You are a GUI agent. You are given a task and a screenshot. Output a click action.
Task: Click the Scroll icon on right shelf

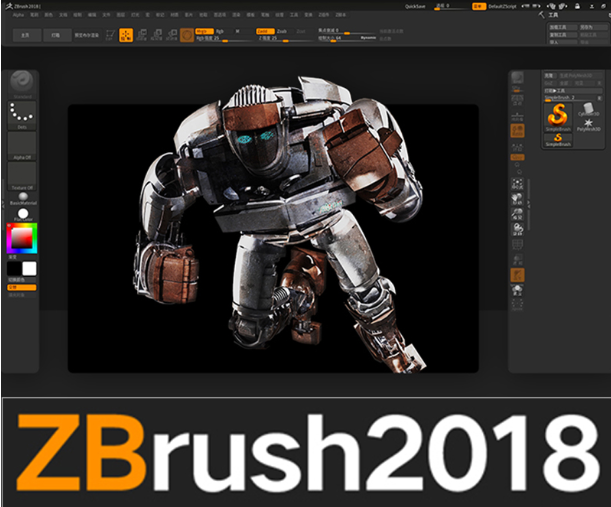click(x=517, y=100)
